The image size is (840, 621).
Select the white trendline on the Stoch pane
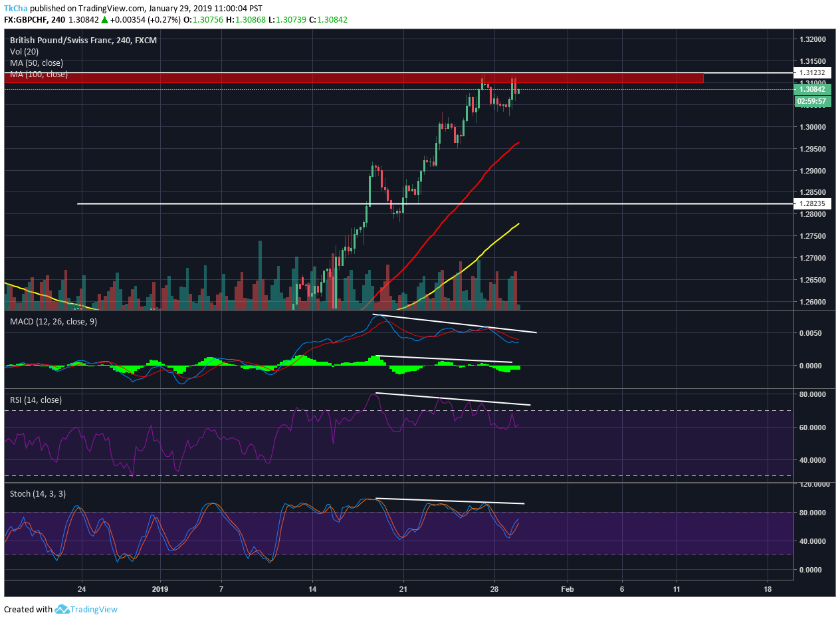coord(451,501)
